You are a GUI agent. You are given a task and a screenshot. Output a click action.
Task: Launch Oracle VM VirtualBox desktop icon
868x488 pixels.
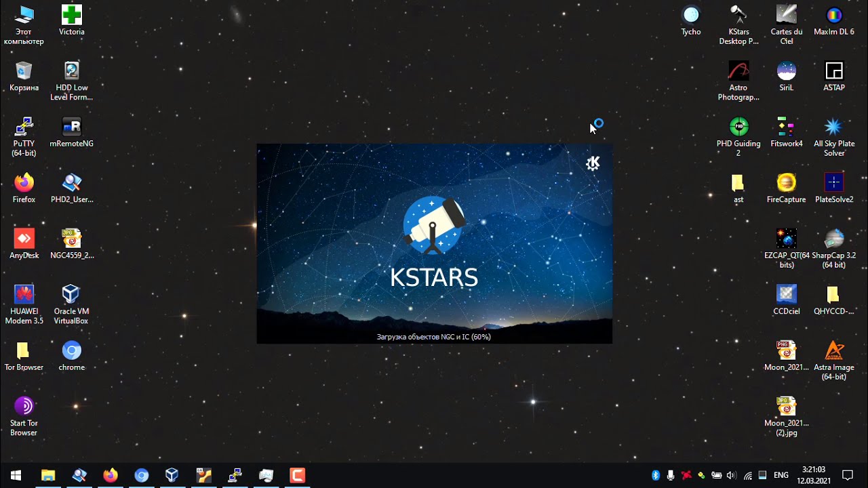point(71,305)
